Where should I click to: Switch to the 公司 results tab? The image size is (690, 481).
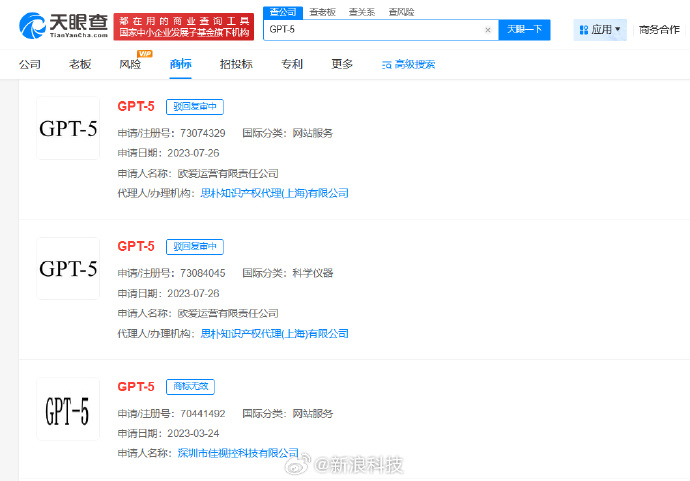tap(30, 64)
